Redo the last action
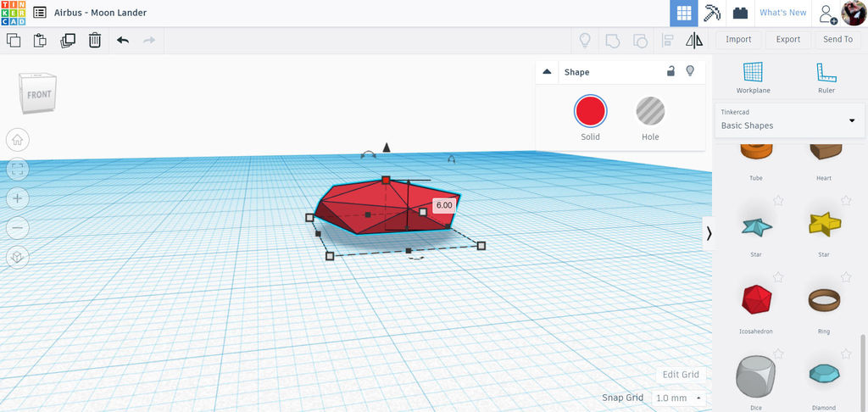 click(x=149, y=40)
